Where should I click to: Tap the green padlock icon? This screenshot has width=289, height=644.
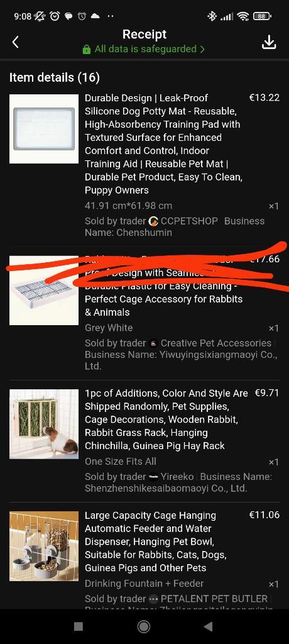(86, 49)
